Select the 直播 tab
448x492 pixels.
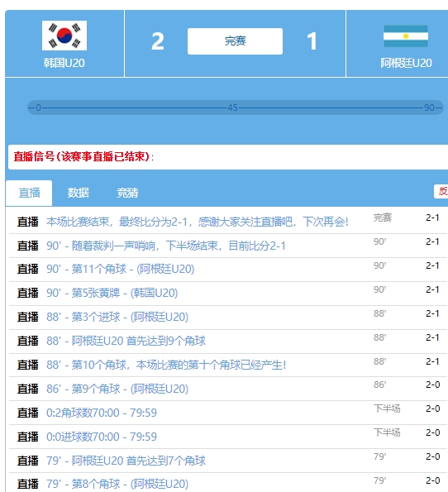pyautogui.click(x=29, y=193)
